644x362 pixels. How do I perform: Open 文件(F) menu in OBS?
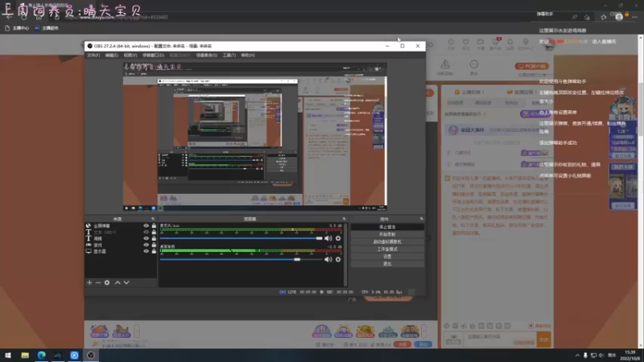tap(93, 55)
